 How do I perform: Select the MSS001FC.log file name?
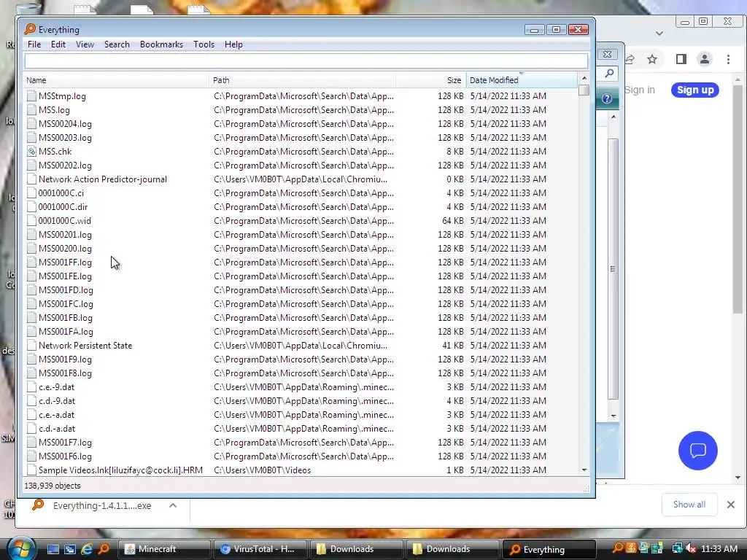pyautogui.click(x=66, y=304)
